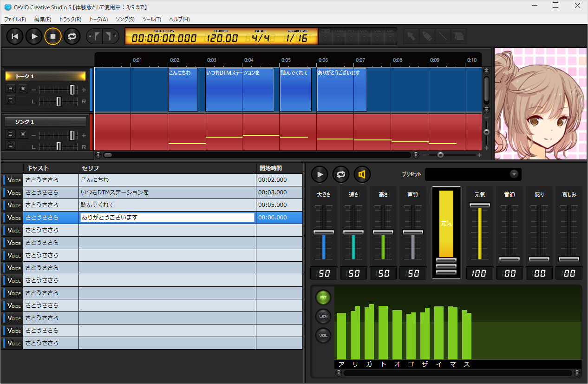Solo the トーク 1 track
This screenshot has height=384, width=588.
coord(10,89)
